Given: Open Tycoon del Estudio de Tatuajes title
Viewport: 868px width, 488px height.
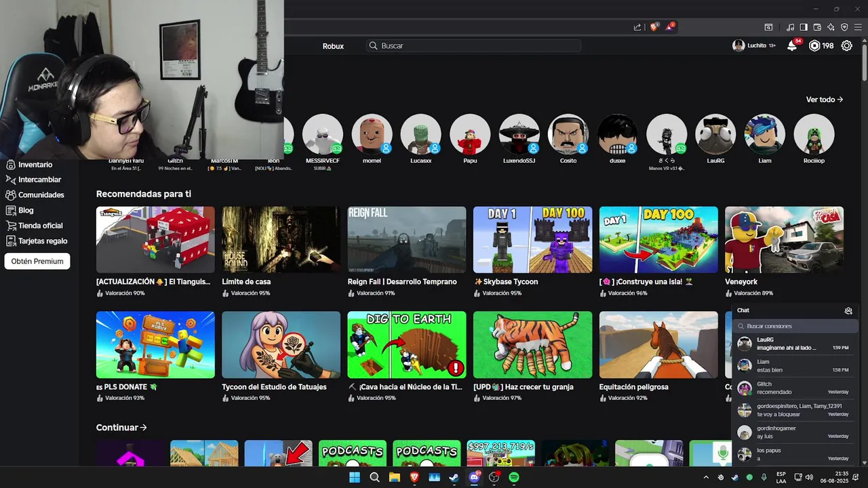Looking at the screenshot, I should coord(274,387).
